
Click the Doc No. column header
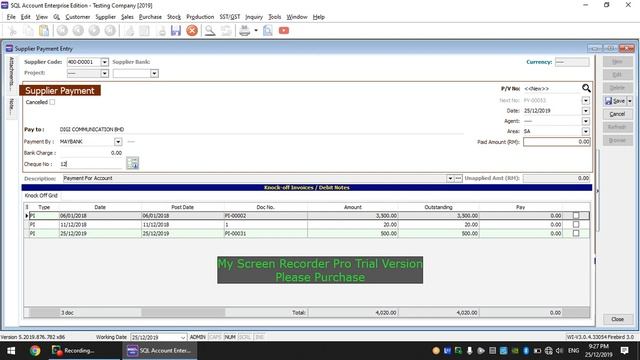point(265,207)
